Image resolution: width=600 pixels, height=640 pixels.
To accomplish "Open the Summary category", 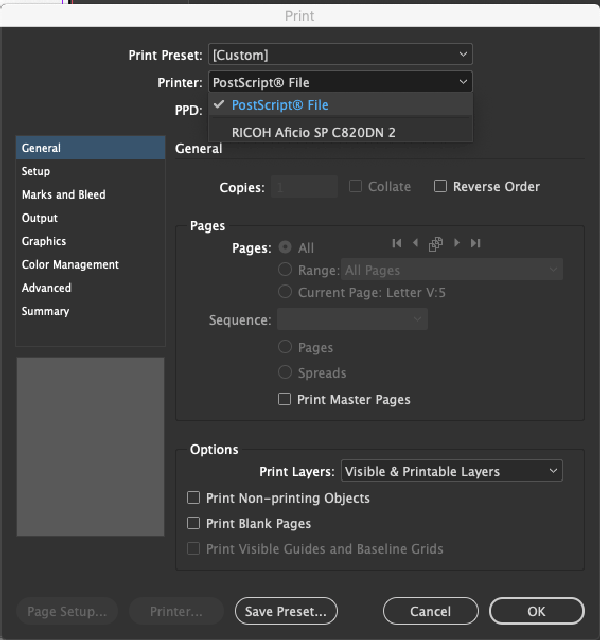I will point(91,311).
